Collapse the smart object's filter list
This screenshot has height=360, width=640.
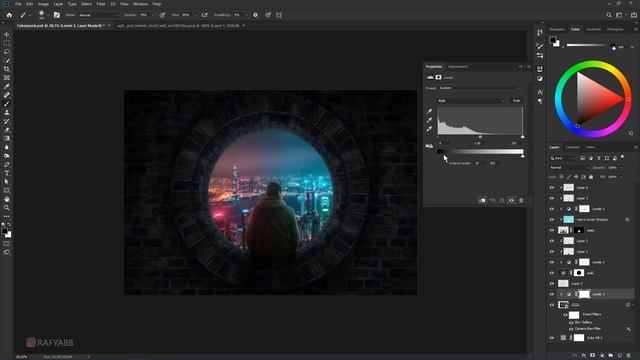[x=633, y=304]
